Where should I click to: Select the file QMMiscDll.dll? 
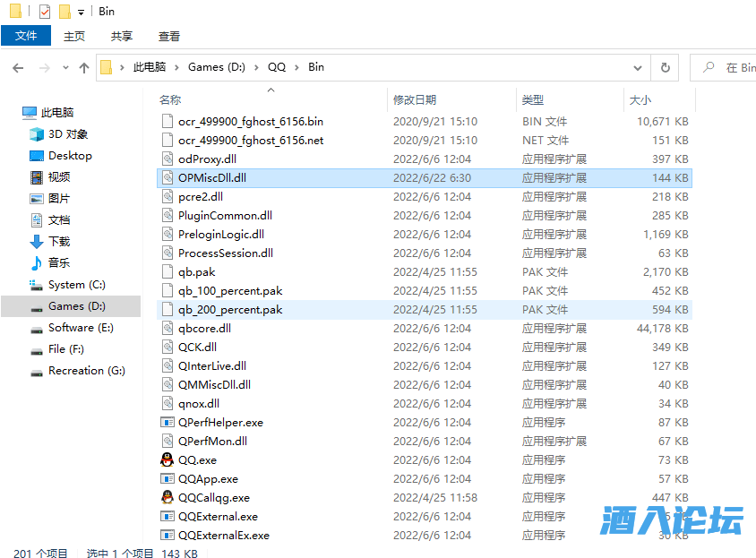tap(425, 384)
